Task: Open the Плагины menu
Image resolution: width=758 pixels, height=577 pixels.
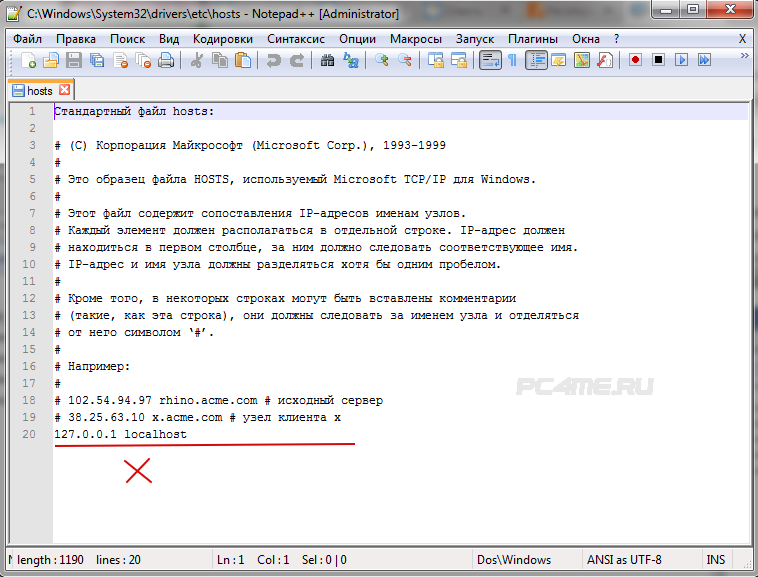Action: [533, 39]
